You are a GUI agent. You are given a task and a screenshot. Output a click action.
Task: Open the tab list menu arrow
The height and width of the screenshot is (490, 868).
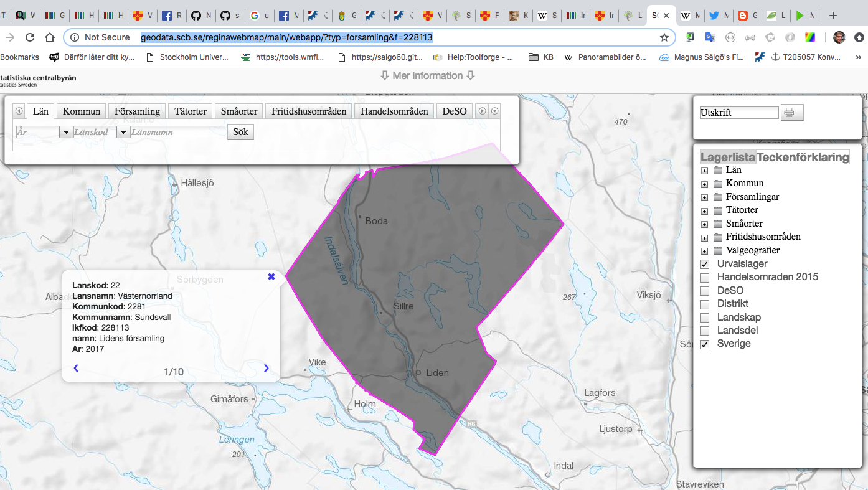[x=495, y=111]
